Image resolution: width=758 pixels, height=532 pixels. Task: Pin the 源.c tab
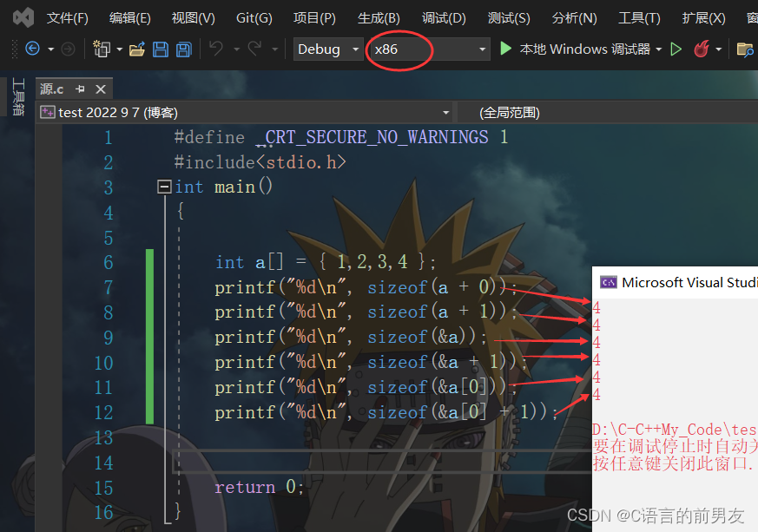point(80,89)
